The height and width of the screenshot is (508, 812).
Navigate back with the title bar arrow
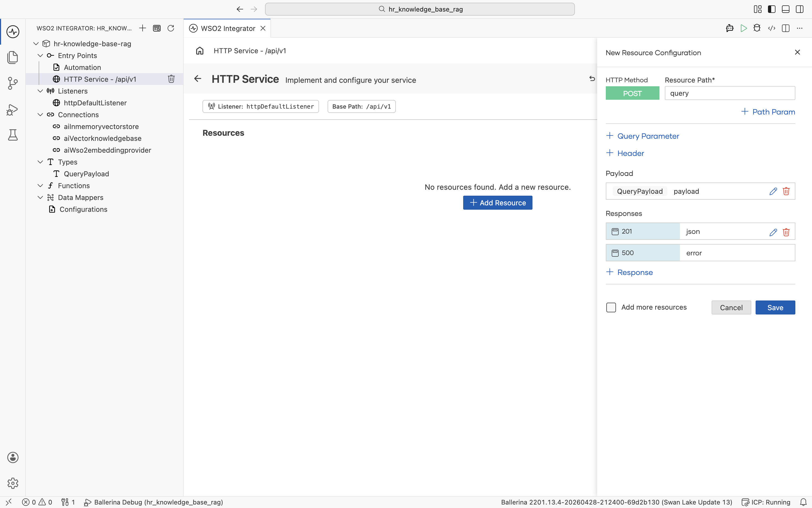tap(240, 9)
